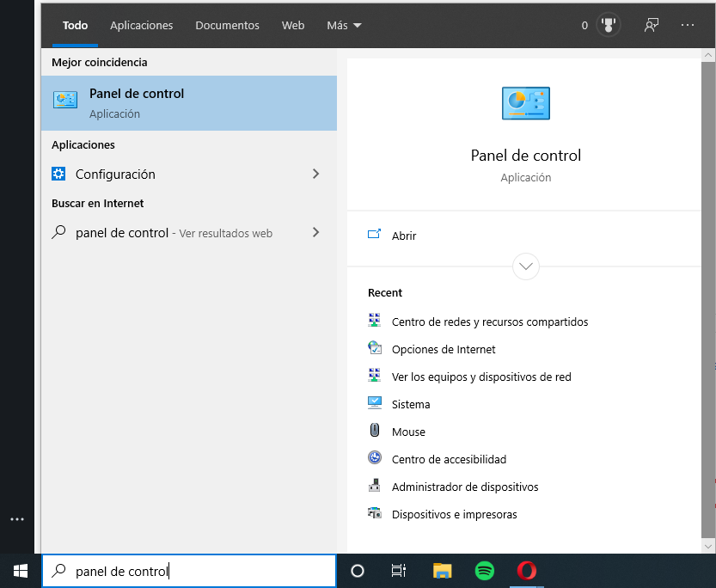Viewport: 716px width, 588px height.
Task: Switch to the Aplicaciones tab
Action: [x=141, y=26]
